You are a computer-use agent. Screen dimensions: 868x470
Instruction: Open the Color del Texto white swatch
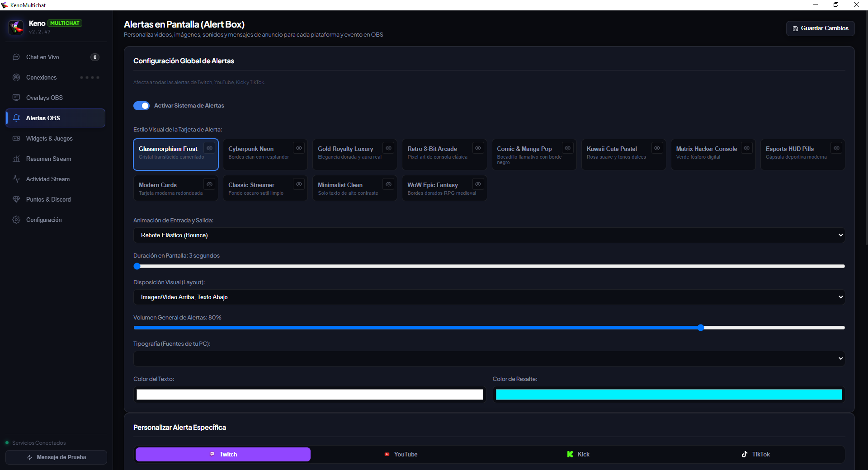click(310, 395)
